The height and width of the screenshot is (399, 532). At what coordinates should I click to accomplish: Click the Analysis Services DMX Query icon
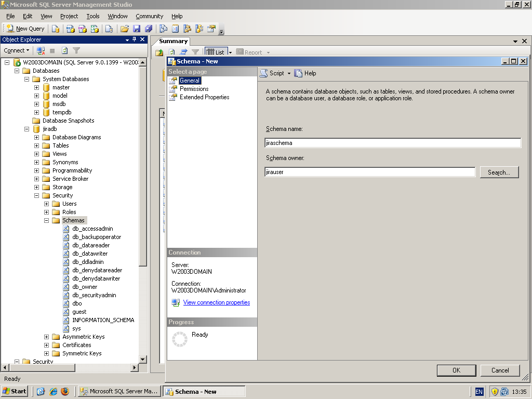click(83, 29)
